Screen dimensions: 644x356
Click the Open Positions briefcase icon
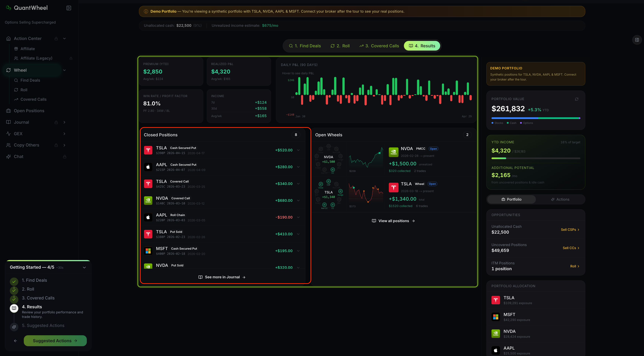[x=8, y=111]
